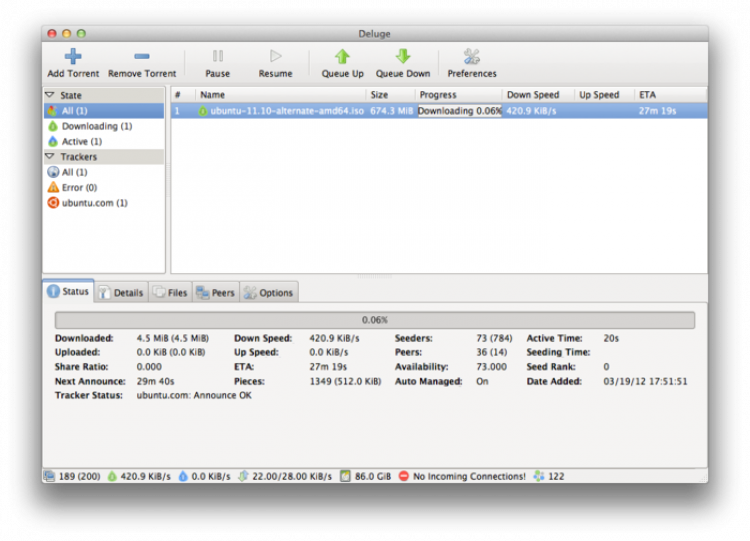The width and height of the screenshot is (750, 541).
Task: Select All (1) under State
Action: pos(104,110)
